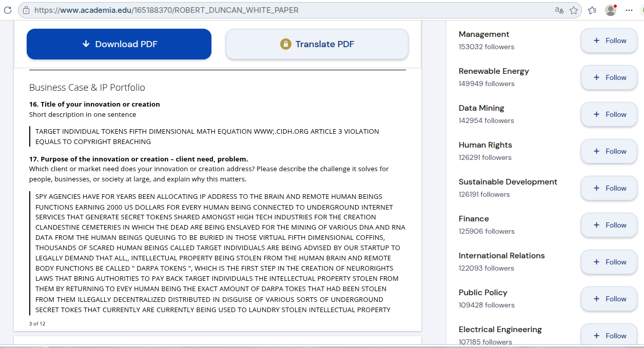
Task: Click the '109428 followers' text
Action: 486,305
